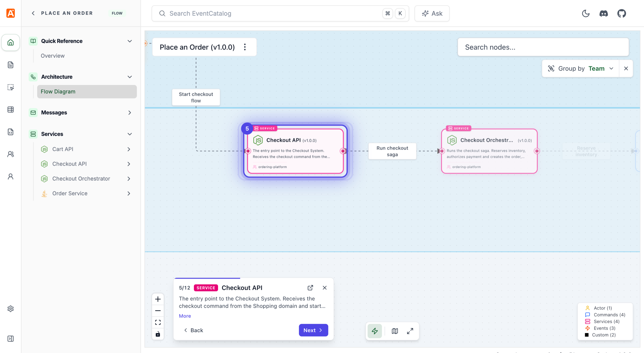Open the users icon in sidebar

11,177
